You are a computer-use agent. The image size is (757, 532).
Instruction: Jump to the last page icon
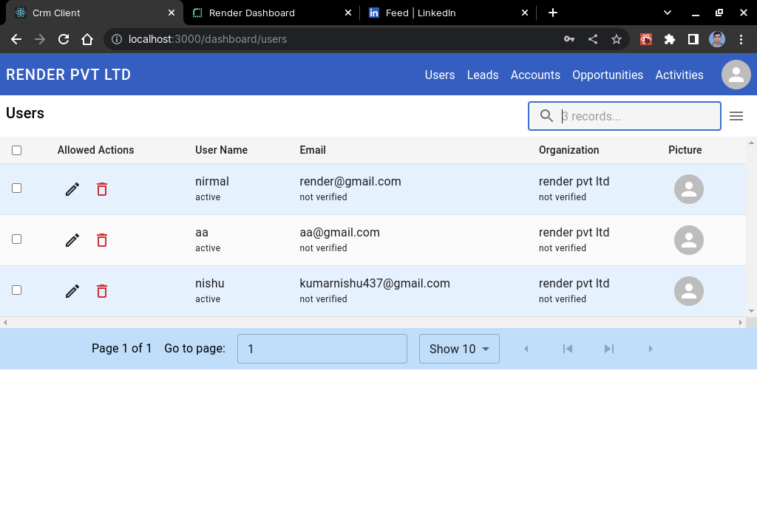(x=609, y=349)
